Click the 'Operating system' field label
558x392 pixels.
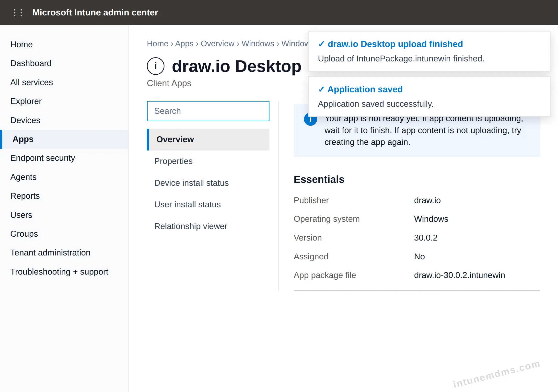[327, 219]
